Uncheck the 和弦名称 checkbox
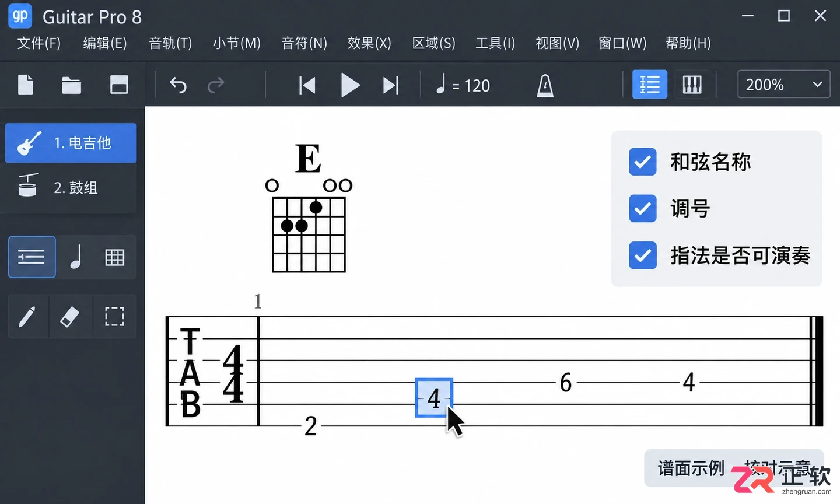 click(x=643, y=162)
